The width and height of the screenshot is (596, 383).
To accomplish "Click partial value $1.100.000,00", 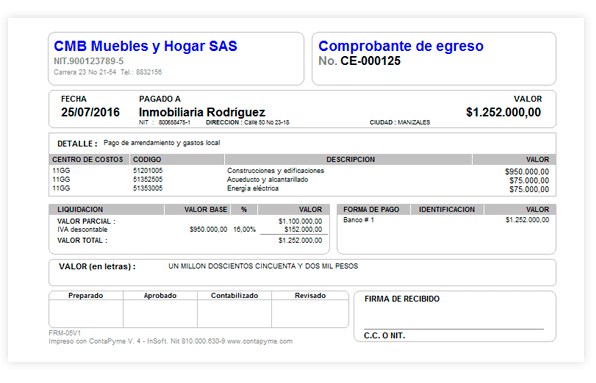I will tap(300, 222).
